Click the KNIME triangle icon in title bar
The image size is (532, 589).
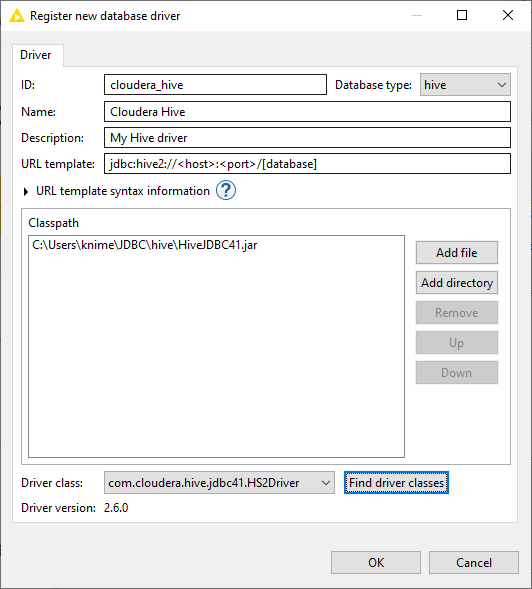click(x=17, y=16)
